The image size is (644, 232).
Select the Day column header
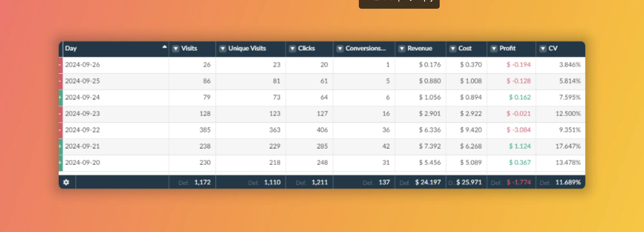pos(71,48)
